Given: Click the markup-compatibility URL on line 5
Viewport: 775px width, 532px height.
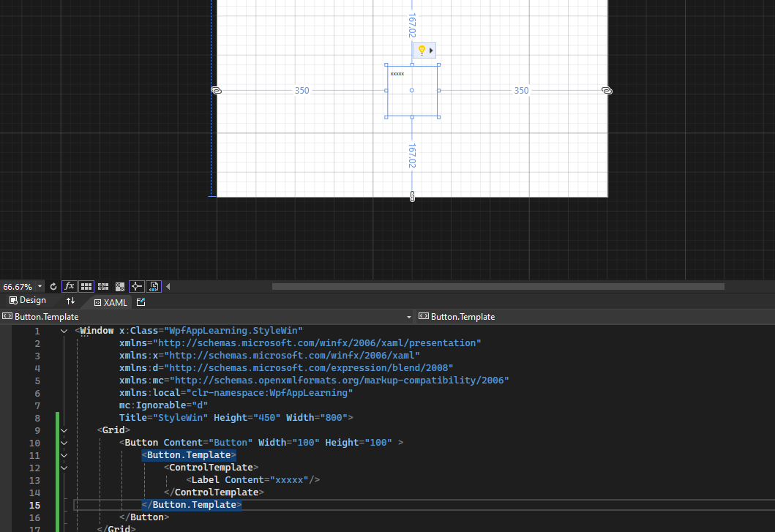Looking at the screenshot, I should (340, 380).
